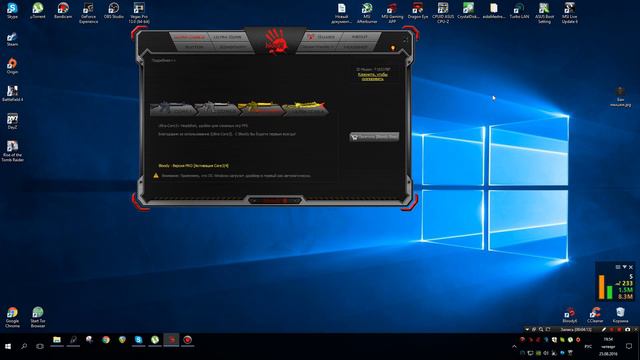This screenshot has height=360, width=640.
Task: Launch the uTorrent desktop shortcut
Action: (38, 11)
